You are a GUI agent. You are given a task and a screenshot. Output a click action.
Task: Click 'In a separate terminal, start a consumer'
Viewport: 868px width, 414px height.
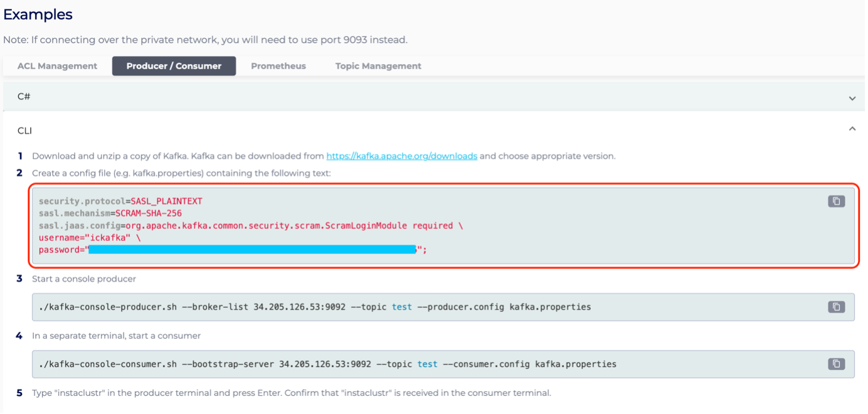(116, 336)
